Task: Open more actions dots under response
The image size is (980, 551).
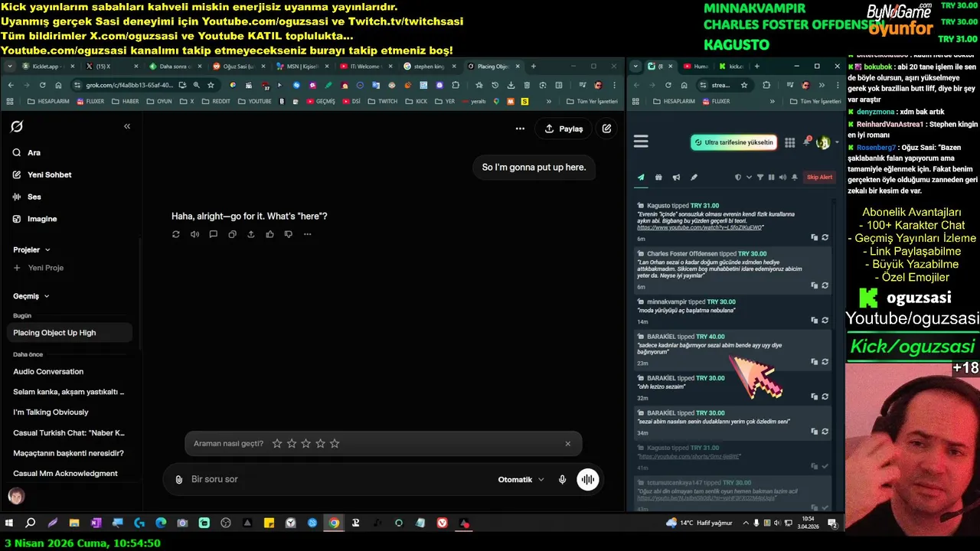Action: pos(307,234)
